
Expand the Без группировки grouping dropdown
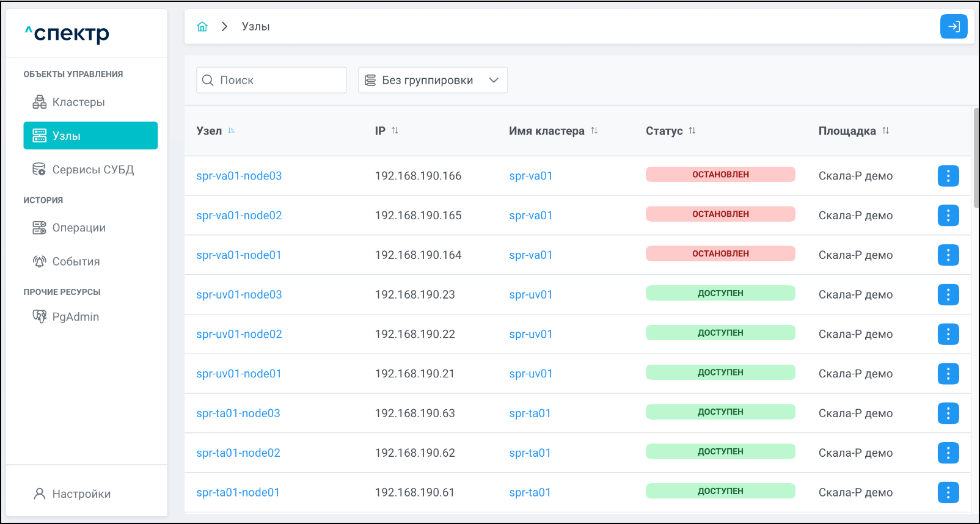tap(433, 80)
